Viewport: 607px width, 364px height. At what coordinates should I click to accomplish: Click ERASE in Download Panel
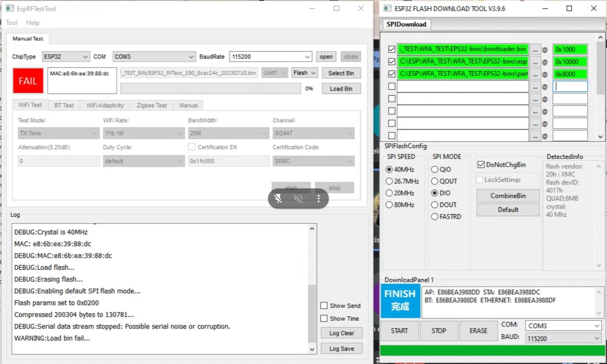click(x=478, y=331)
